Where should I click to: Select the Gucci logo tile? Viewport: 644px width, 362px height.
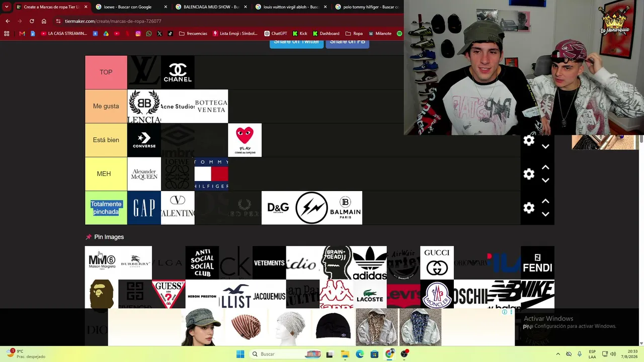pyautogui.click(x=437, y=262)
